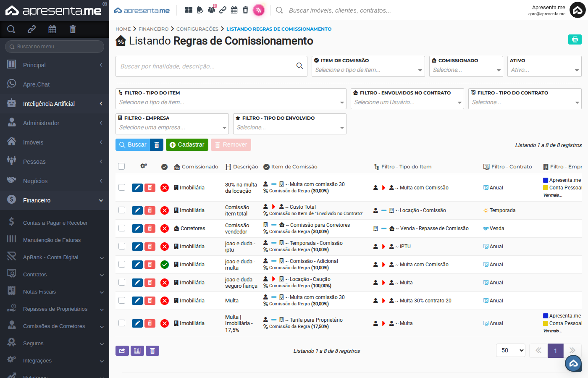The image size is (588, 378).
Task: Check the 'Multa' row with contrato 20
Action: point(122,300)
